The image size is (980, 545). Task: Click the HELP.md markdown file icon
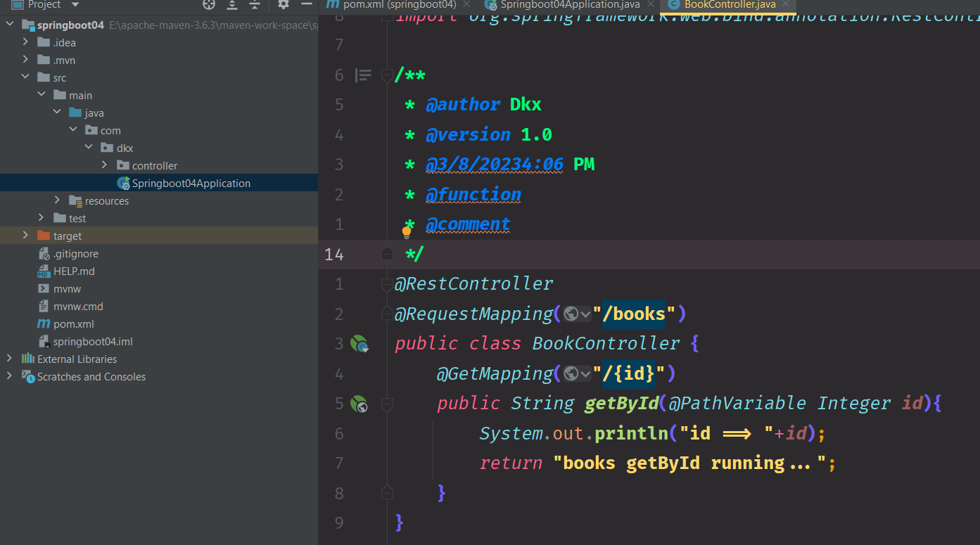click(x=43, y=271)
